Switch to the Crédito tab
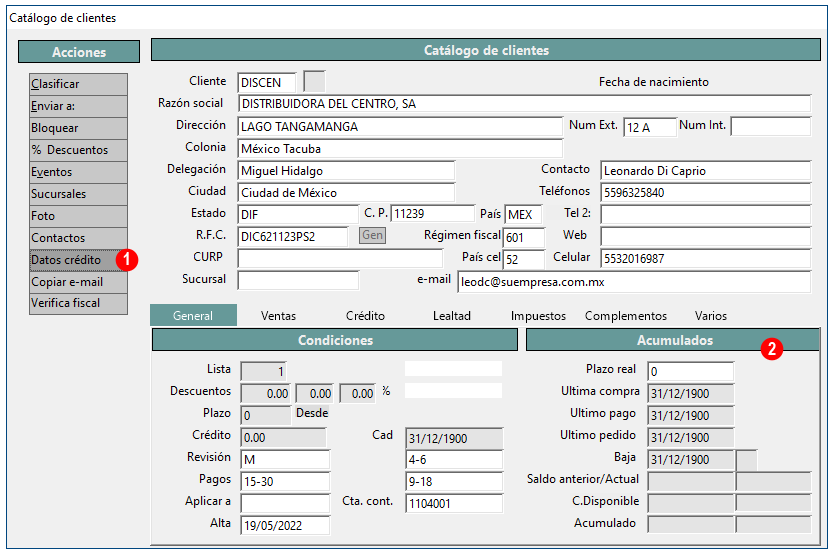 click(365, 316)
